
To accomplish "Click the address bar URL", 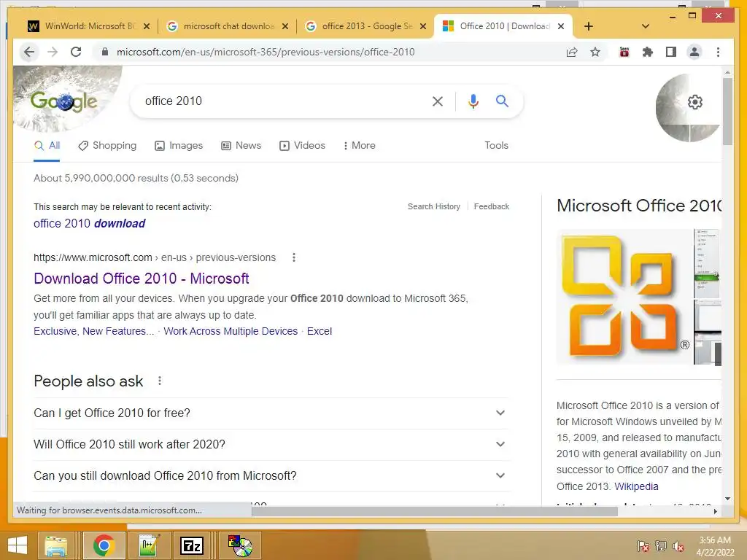I will pyautogui.click(x=266, y=52).
